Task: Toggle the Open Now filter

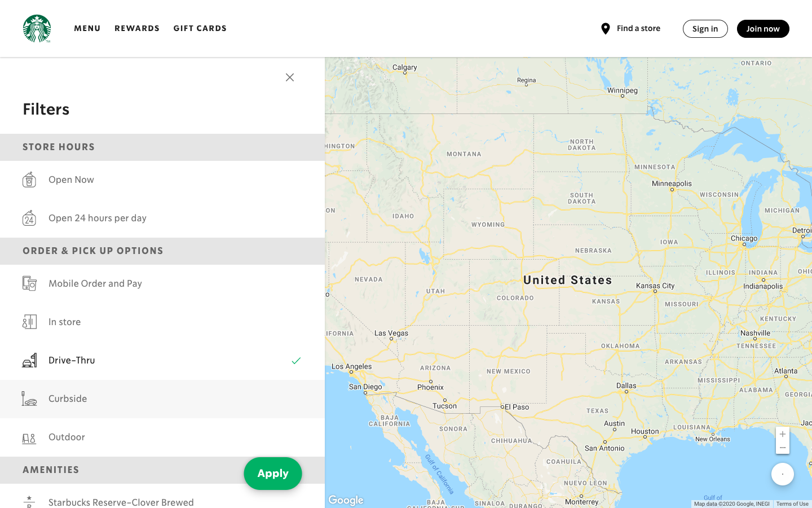Action: click(x=162, y=180)
